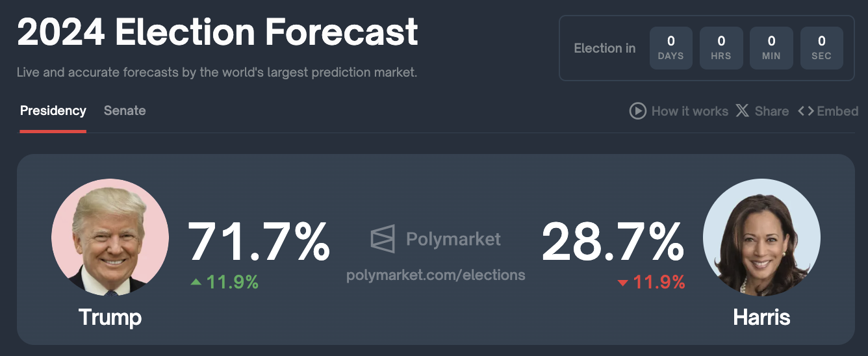Click the Embed text link
Screen dimensions: 868x356
click(838, 111)
